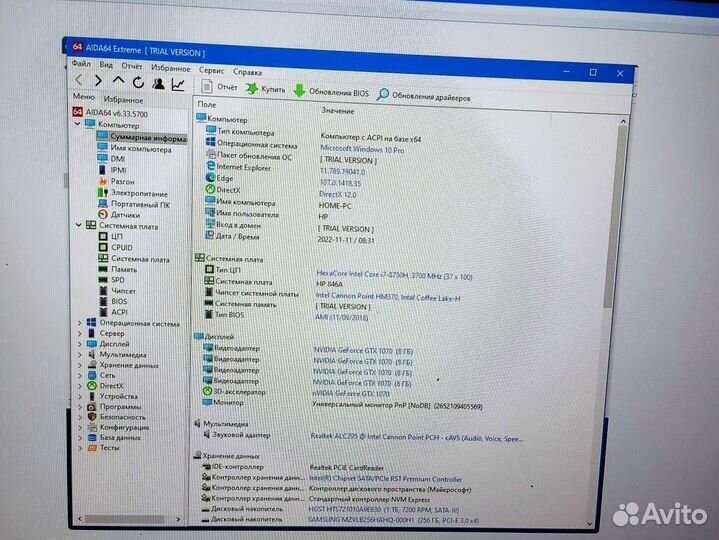Select Датчики in the sidebar tree
719x540 pixels.
click(125, 214)
